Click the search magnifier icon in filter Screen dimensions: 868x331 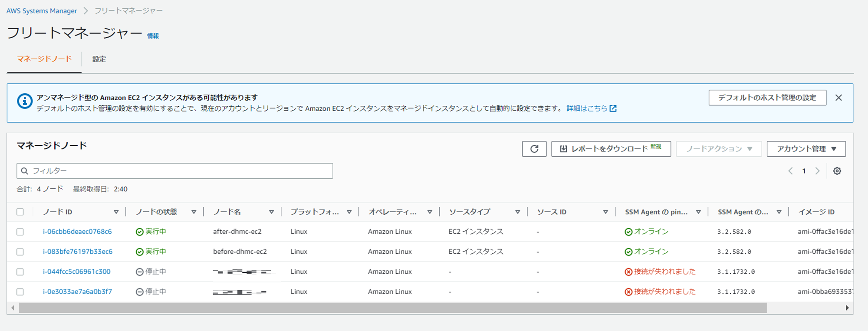[25, 171]
